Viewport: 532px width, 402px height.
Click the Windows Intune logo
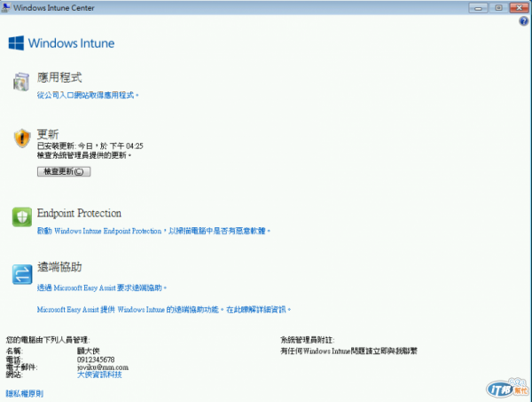coord(61,43)
